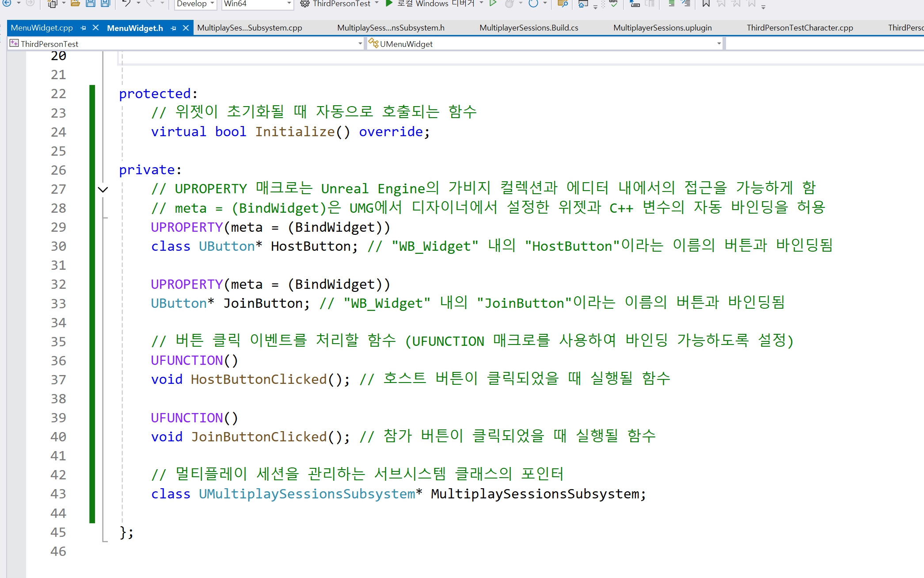Click the empty member navigation dropdown field

tap(825, 44)
